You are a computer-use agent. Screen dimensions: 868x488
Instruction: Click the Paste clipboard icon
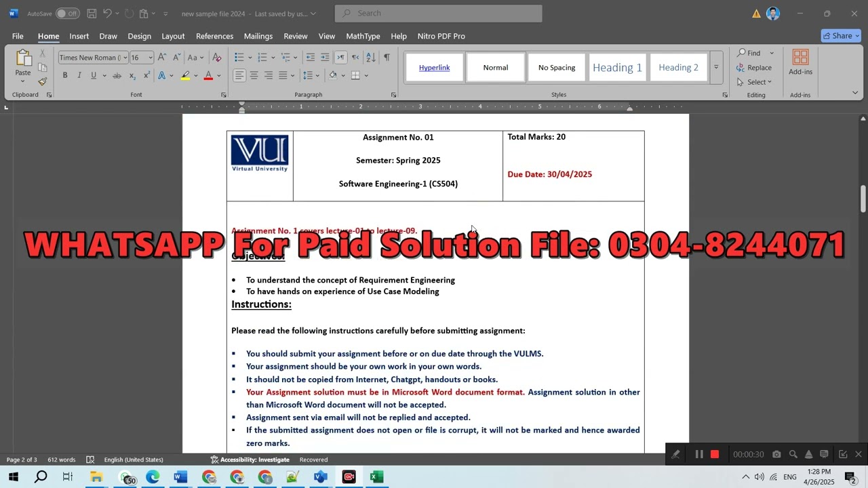click(x=23, y=58)
